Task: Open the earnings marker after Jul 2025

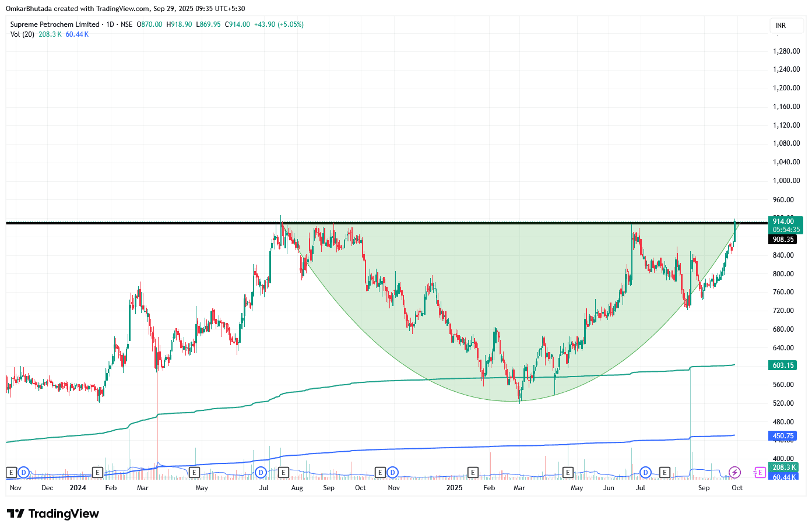Action: pyautogui.click(x=665, y=472)
